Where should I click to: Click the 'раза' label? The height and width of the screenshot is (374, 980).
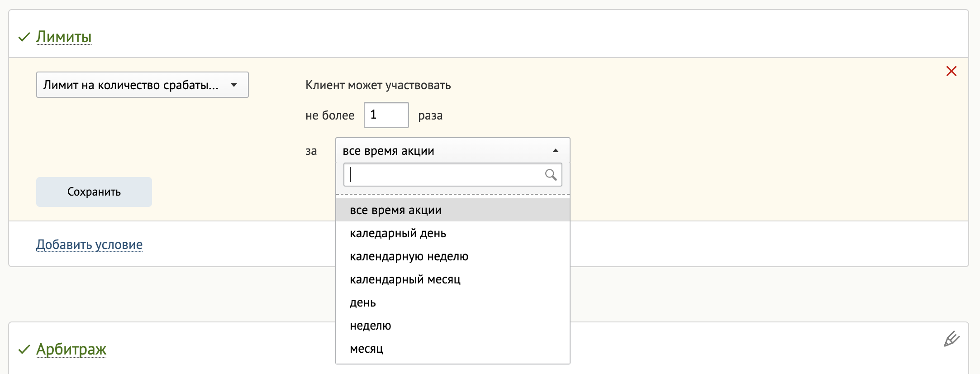[430, 116]
